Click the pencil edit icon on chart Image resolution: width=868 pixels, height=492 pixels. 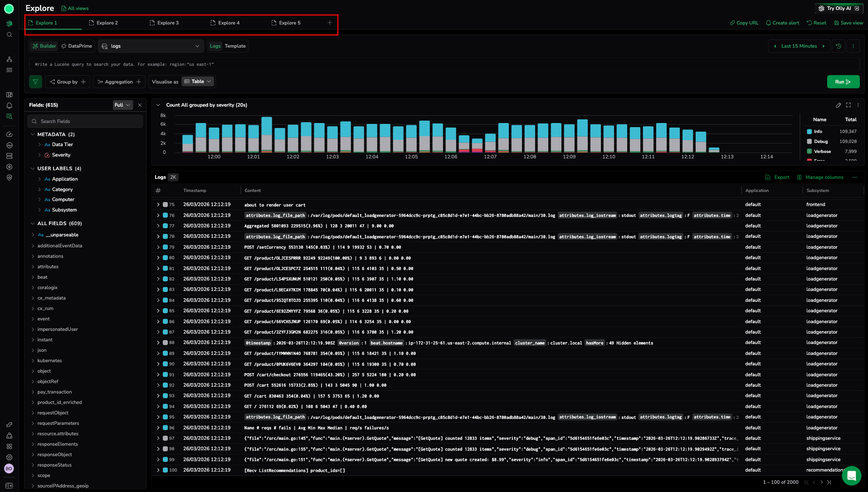838,105
